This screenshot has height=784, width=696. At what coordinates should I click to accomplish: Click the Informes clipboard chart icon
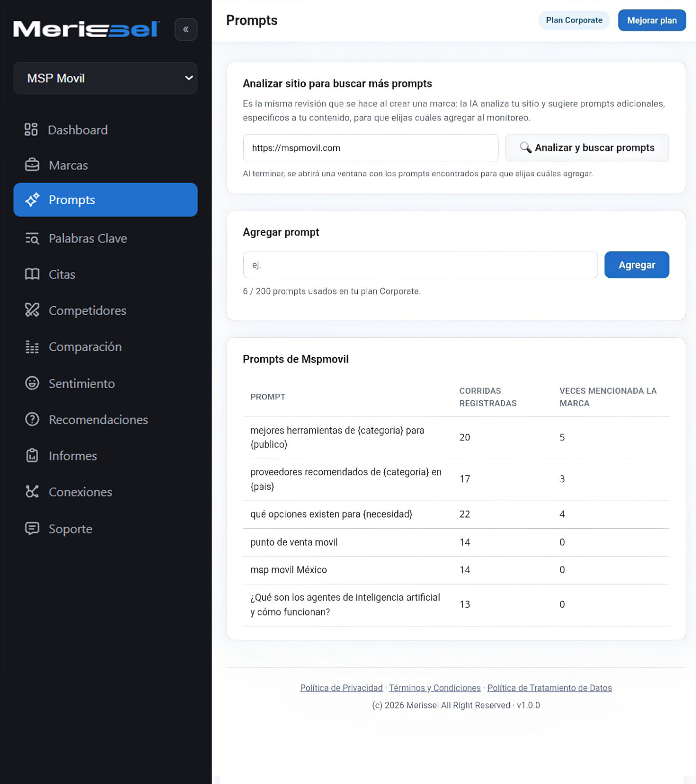point(32,456)
